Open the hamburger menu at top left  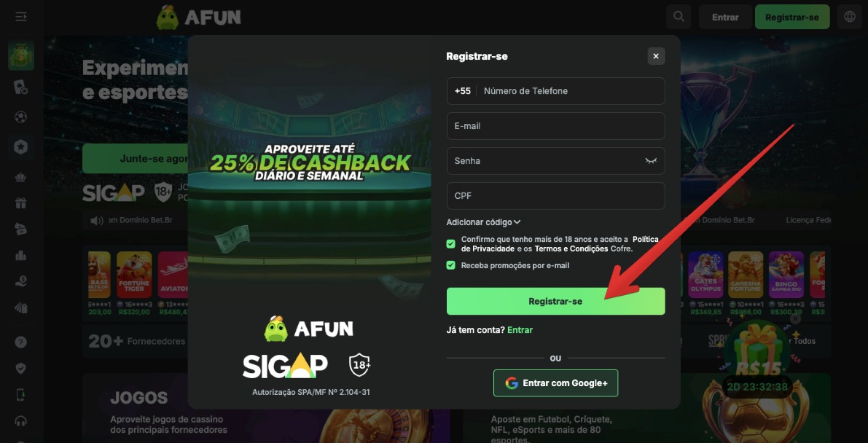coord(20,15)
